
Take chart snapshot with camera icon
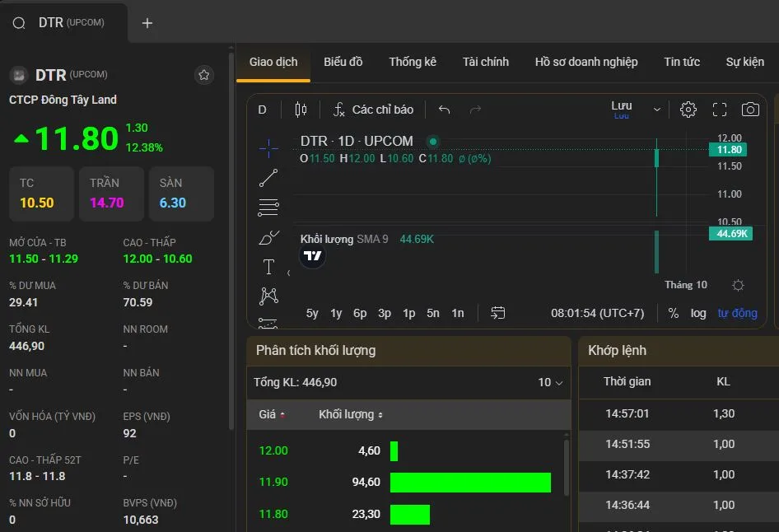750,110
